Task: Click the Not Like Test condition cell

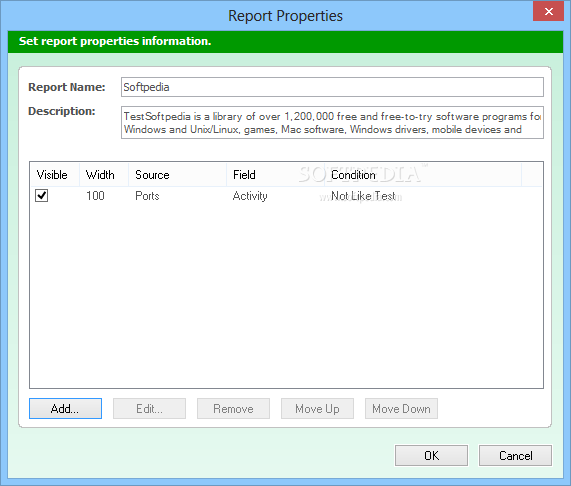Action: [363, 196]
